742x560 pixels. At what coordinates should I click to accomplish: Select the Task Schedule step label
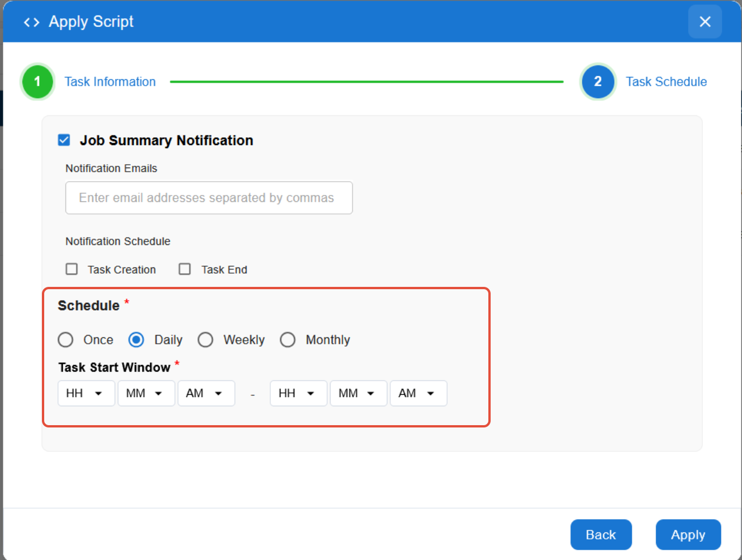[666, 81]
